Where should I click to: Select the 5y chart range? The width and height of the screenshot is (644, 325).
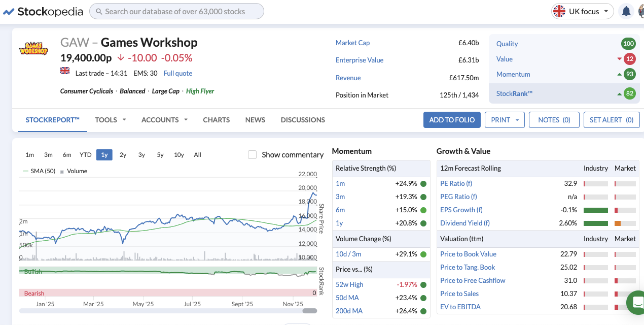pyautogui.click(x=160, y=155)
